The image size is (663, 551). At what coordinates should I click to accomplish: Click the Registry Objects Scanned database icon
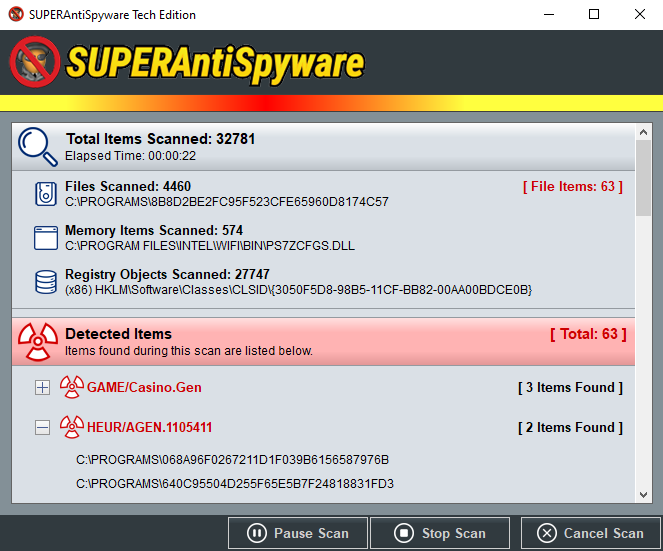(46, 282)
